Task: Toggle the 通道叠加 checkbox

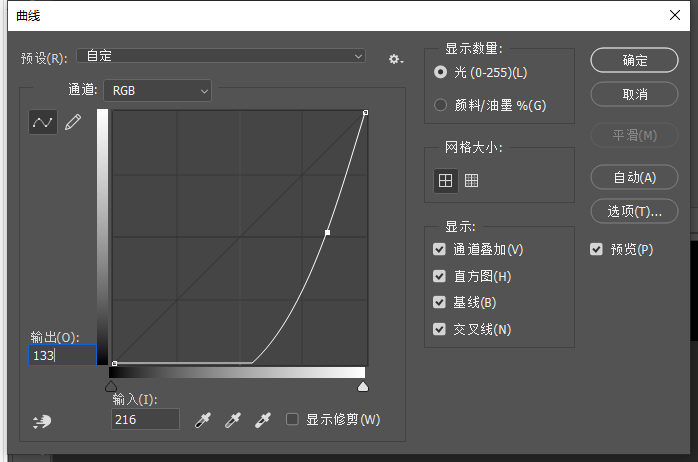Action: [439, 249]
